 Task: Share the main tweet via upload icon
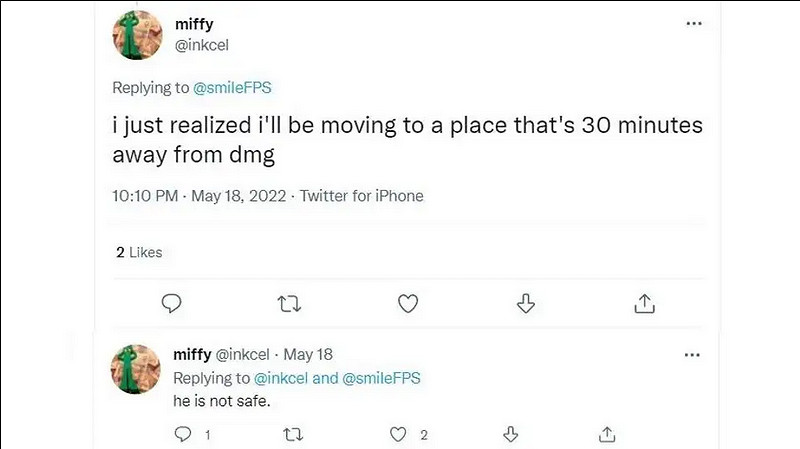click(645, 303)
